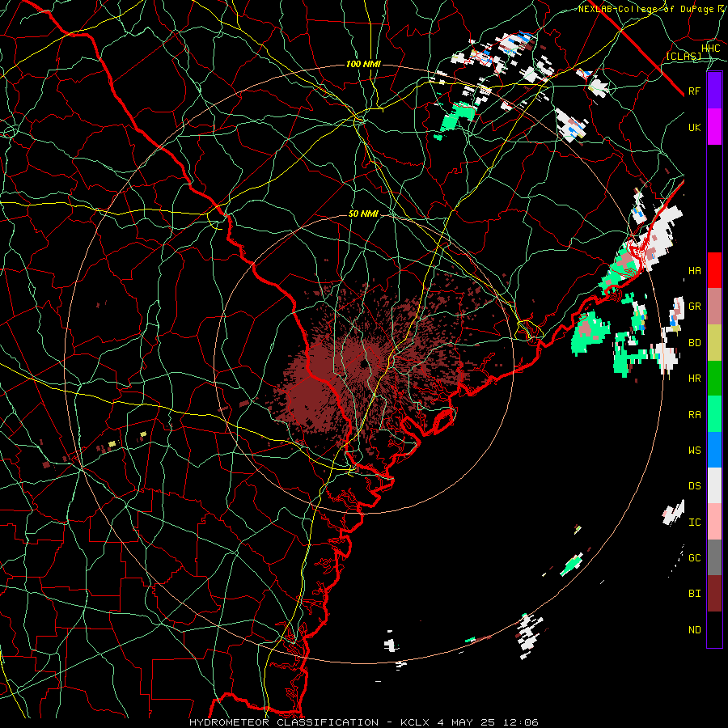The height and width of the screenshot is (728, 728).
Task: Click the BD legend label
Action: [695, 343]
